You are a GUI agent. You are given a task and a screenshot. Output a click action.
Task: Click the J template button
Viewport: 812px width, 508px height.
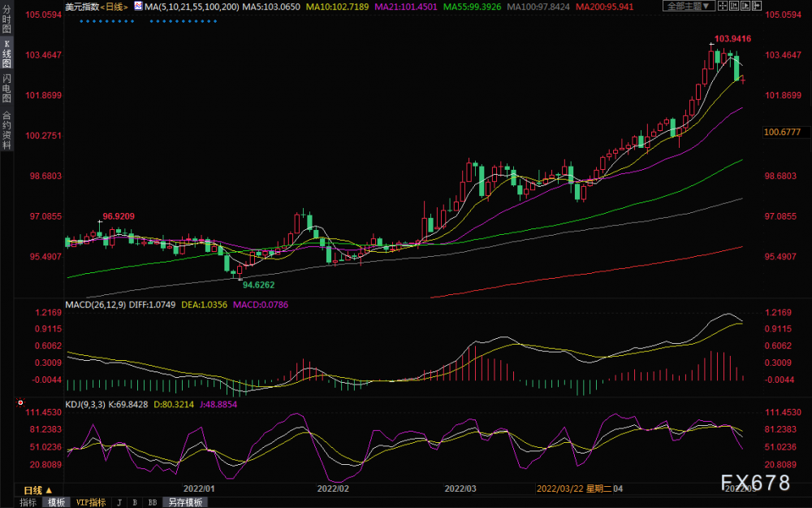(119, 502)
